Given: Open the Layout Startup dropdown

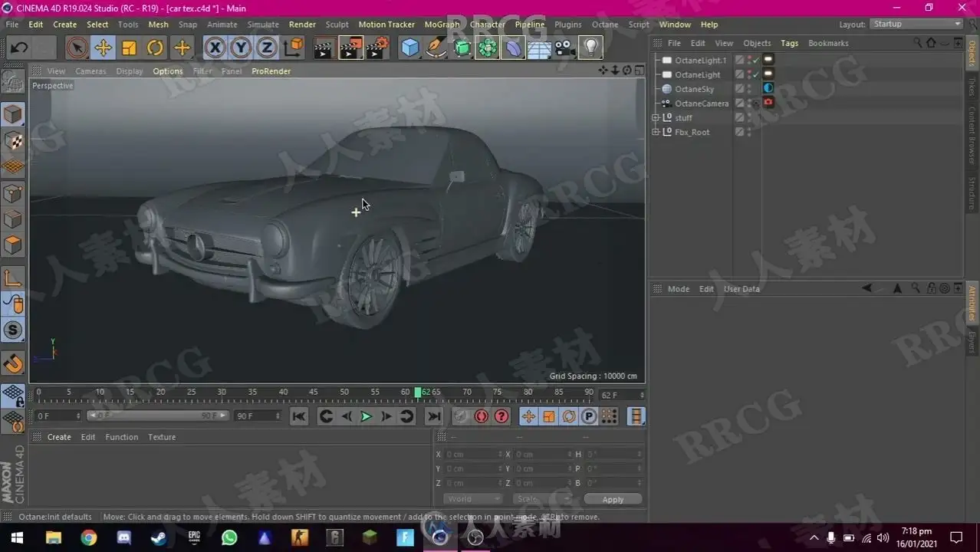Looking at the screenshot, I should point(917,25).
